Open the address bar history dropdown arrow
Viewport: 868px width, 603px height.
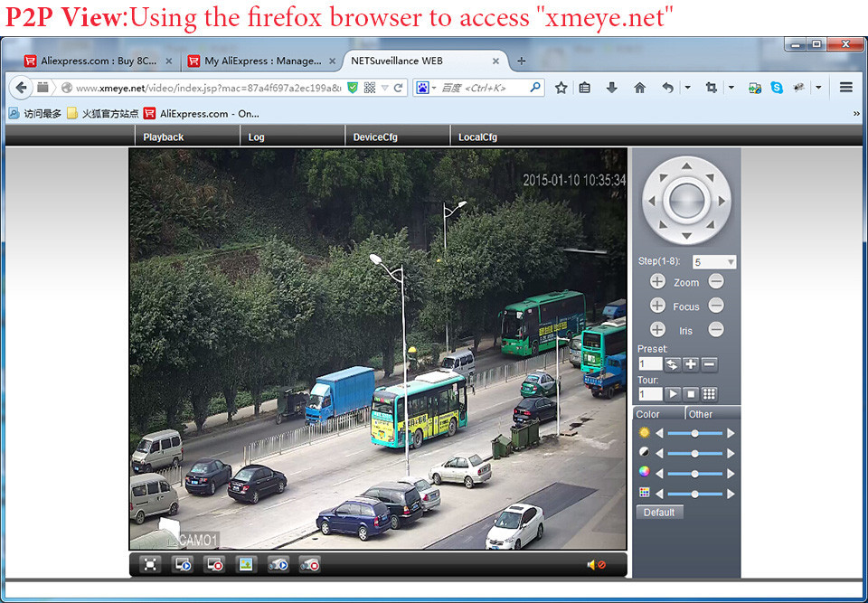tap(385, 88)
